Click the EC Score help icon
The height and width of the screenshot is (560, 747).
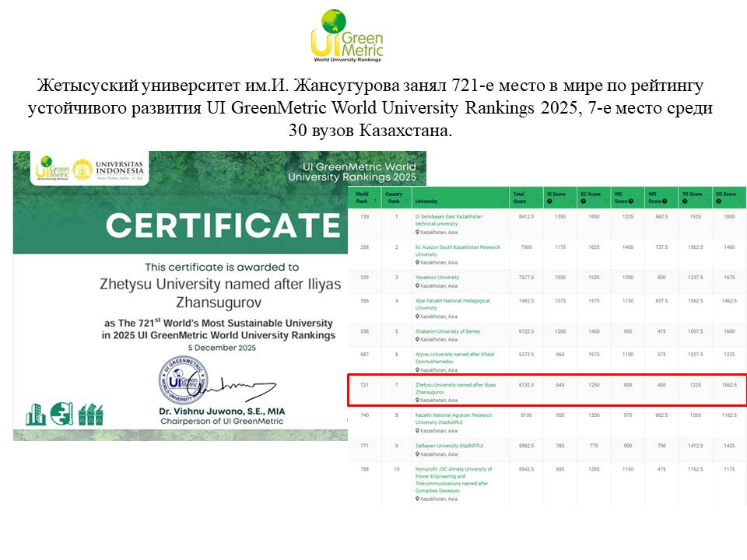click(583, 201)
